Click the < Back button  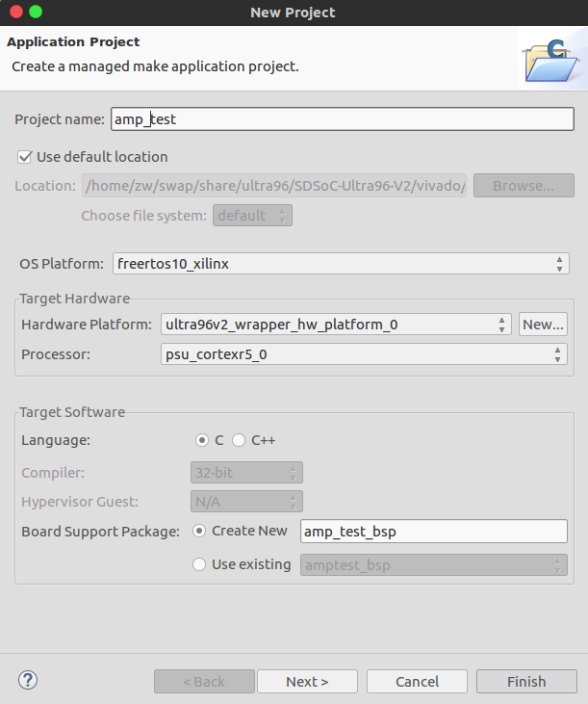coord(204,682)
